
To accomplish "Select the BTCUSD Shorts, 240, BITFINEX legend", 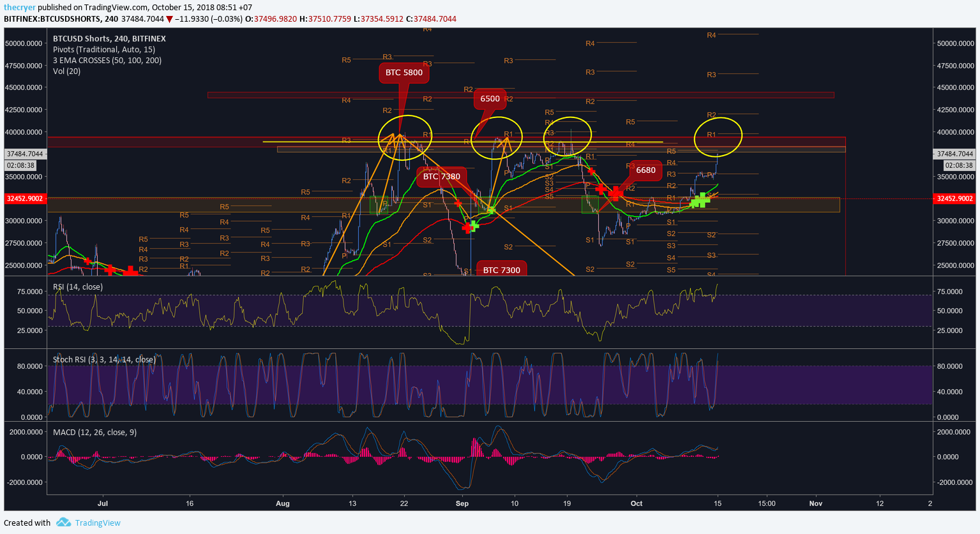I will (x=109, y=39).
